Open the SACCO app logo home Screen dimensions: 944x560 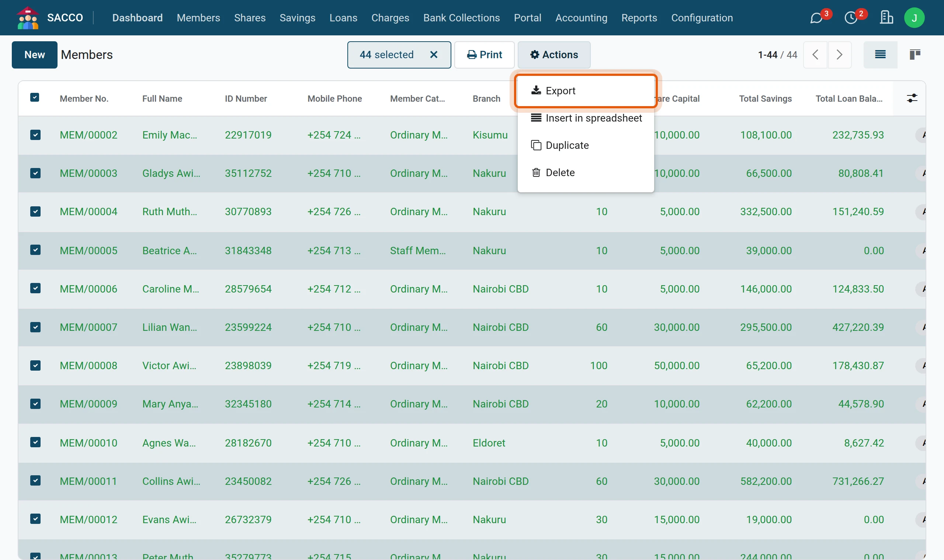[x=28, y=18]
